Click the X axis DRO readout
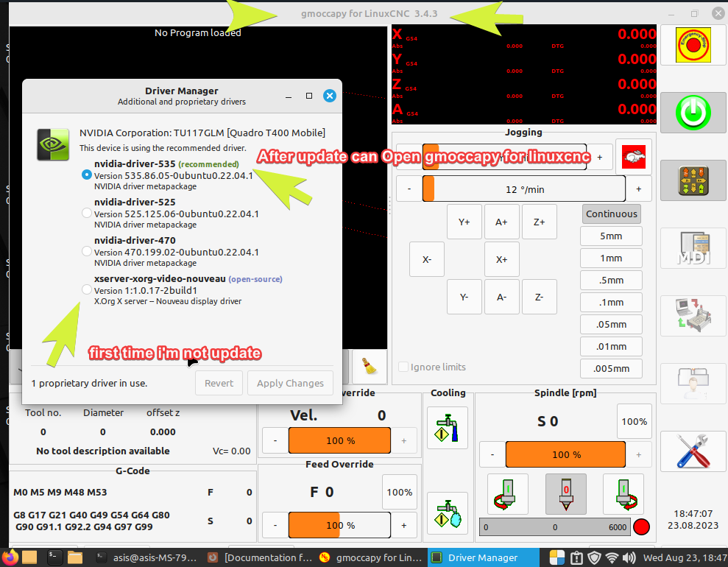Image resolution: width=728 pixels, height=567 pixels. (x=523, y=37)
